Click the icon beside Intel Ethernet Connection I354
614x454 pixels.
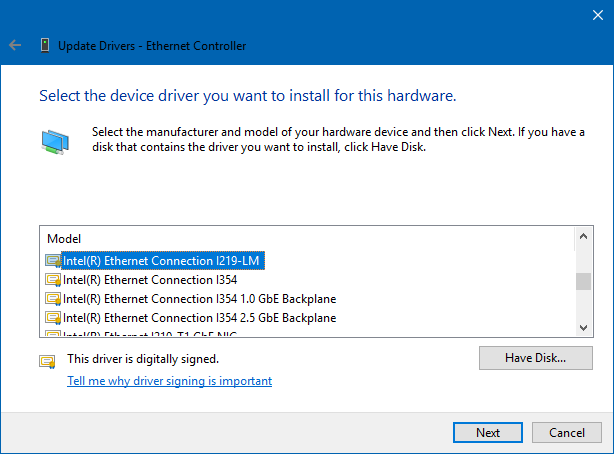pyautogui.click(x=53, y=280)
